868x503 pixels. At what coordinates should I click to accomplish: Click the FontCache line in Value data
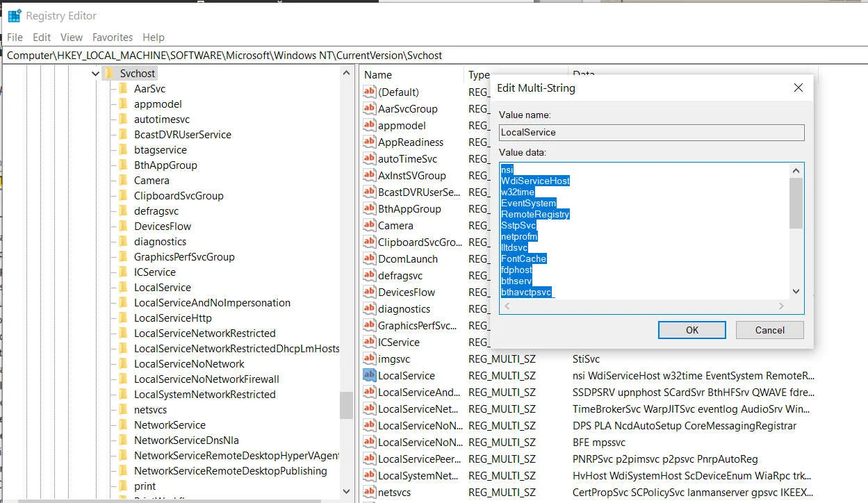coord(524,258)
